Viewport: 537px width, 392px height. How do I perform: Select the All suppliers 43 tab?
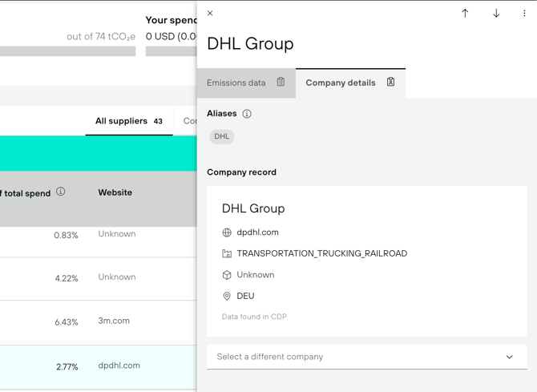(129, 121)
